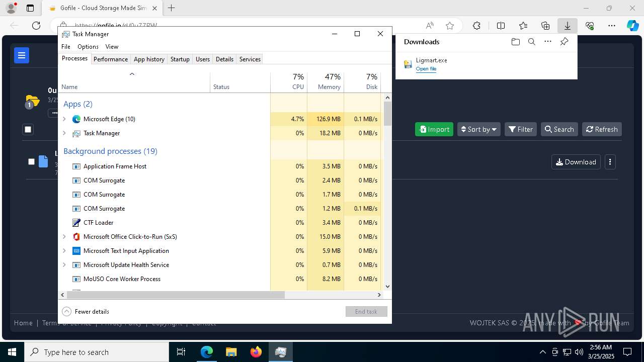The width and height of the screenshot is (644, 362).
Task: Open a new browser tab
Action: [172, 8]
